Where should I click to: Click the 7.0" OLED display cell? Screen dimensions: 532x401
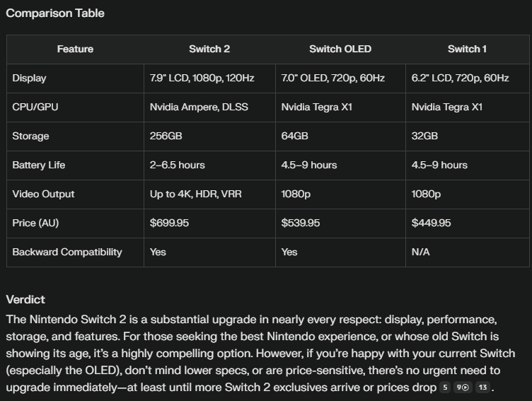coord(333,79)
